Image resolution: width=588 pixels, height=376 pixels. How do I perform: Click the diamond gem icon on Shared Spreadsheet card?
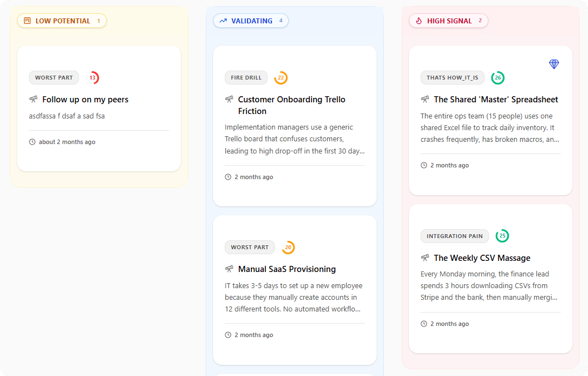pyautogui.click(x=554, y=64)
